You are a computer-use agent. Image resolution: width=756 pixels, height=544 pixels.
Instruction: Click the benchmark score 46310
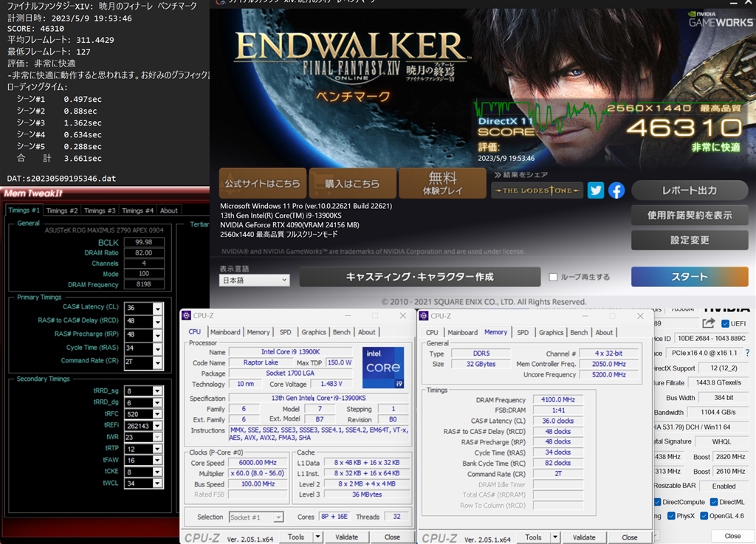pyautogui.click(x=684, y=128)
